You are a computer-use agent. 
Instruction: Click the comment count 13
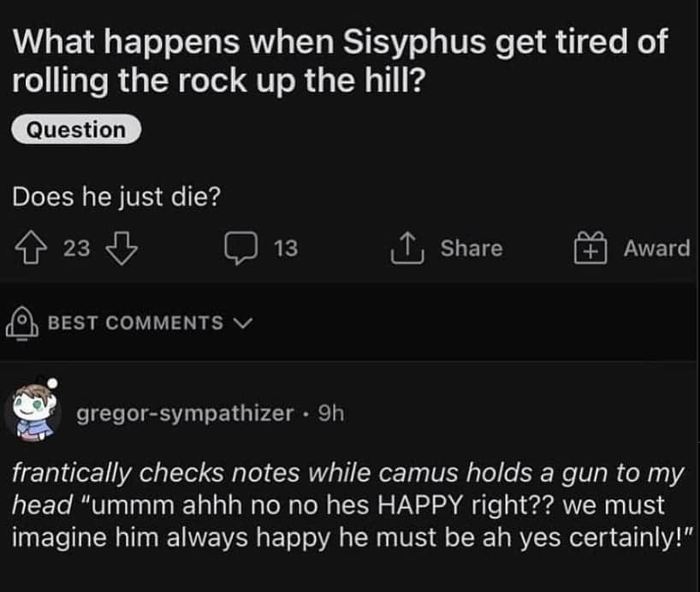pos(287,248)
